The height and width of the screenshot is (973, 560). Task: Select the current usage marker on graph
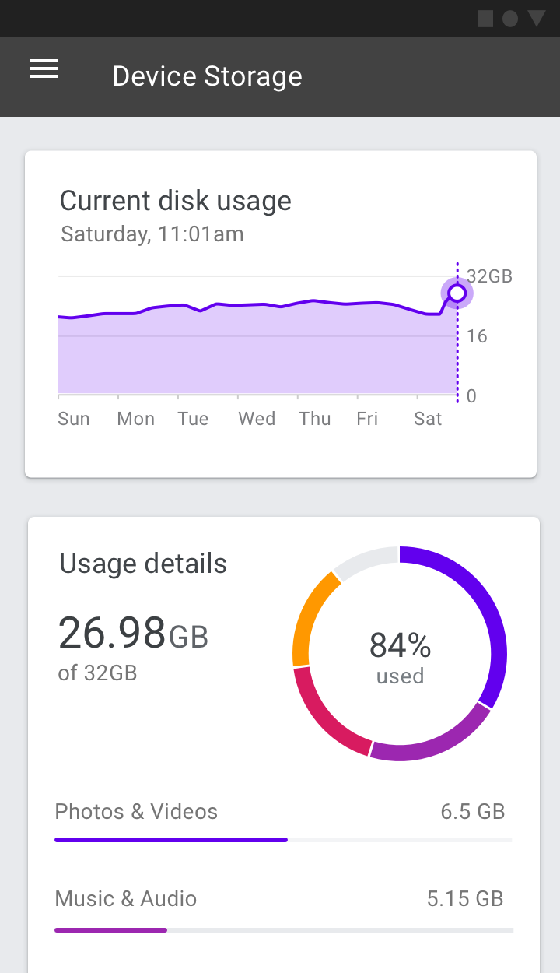[x=457, y=293]
